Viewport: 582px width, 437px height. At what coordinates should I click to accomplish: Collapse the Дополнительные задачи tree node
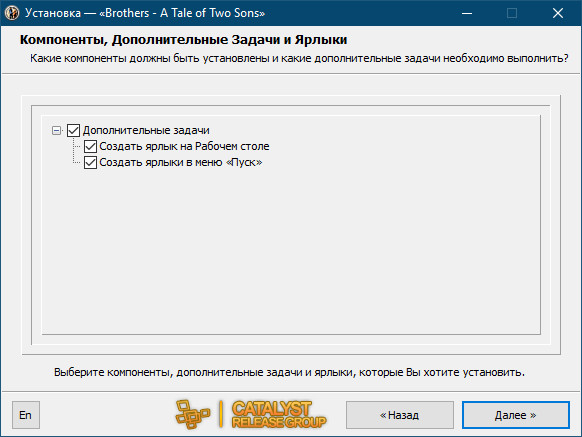(56, 130)
